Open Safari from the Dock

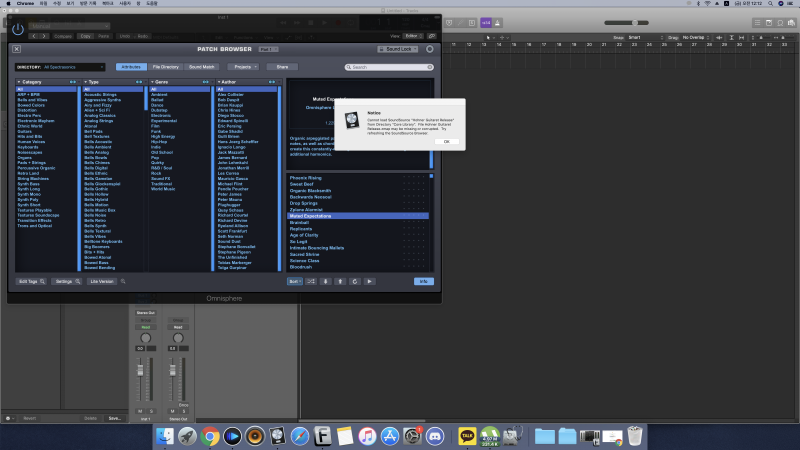point(300,436)
